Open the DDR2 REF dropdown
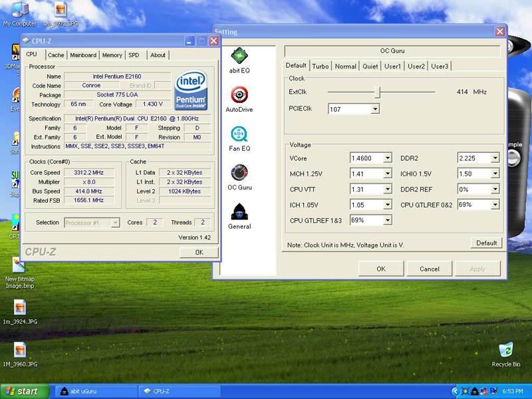532x399 pixels. click(495, 189)
